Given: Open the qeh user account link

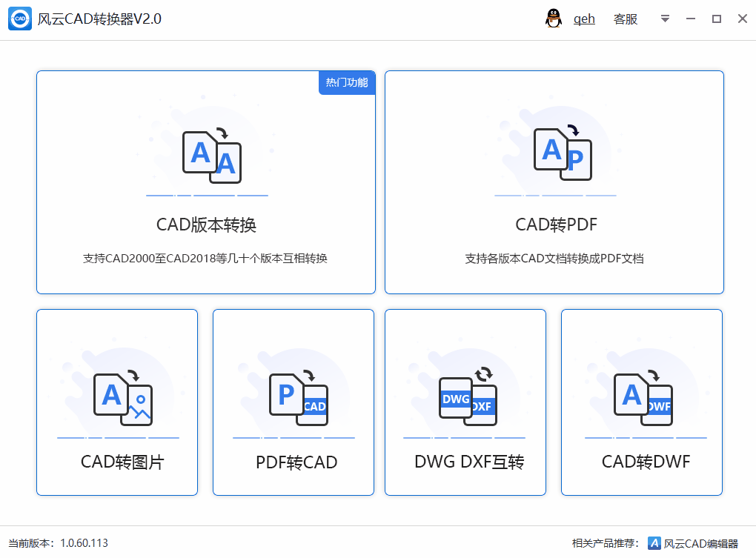Looking at the screenshot, I should (584, 19).
